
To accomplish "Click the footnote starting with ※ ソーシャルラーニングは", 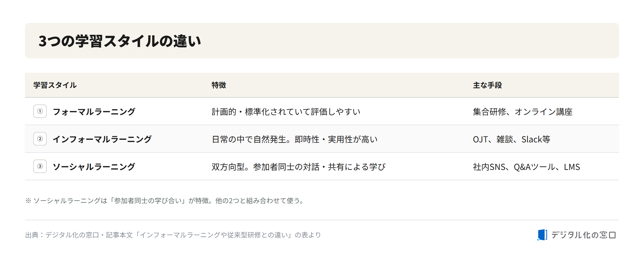I will (x=165, y=201).
